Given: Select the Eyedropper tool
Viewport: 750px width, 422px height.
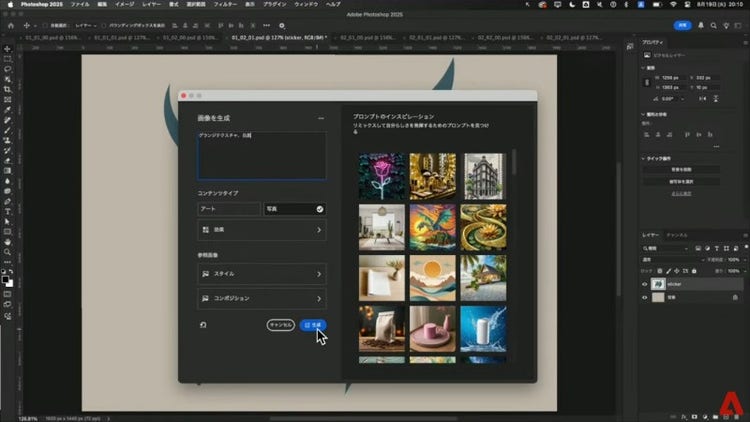Looking at the screenshot, I should [7, 110].
